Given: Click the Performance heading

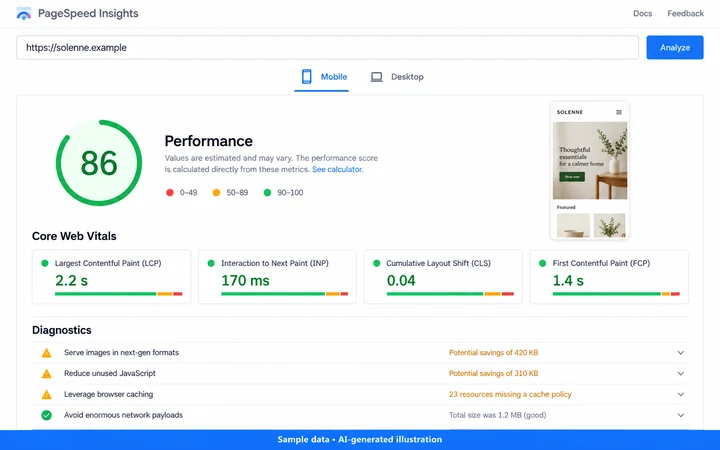Looking at the screenshot, I should 208,141.
